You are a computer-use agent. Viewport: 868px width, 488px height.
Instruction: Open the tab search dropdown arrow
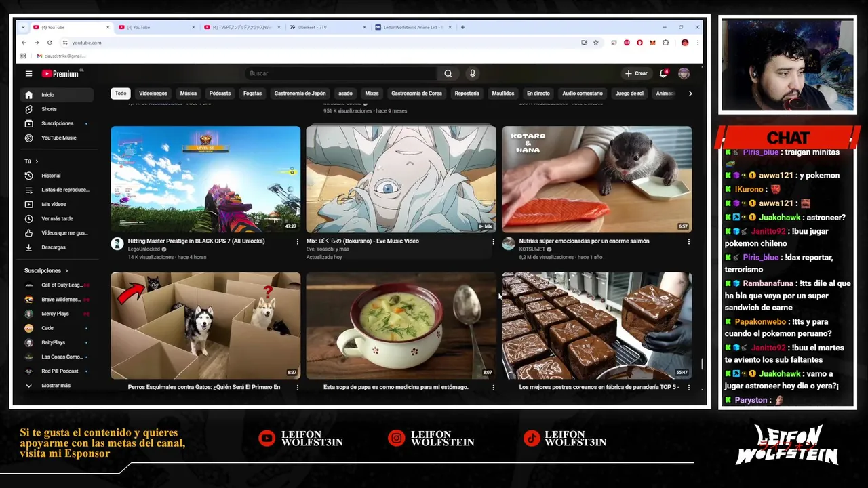23,27
